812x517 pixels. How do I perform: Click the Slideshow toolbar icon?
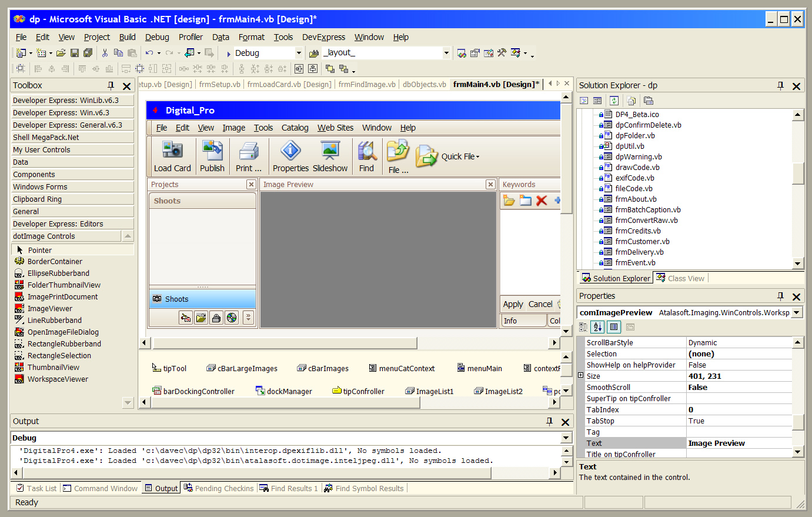(x=330, y=151)
